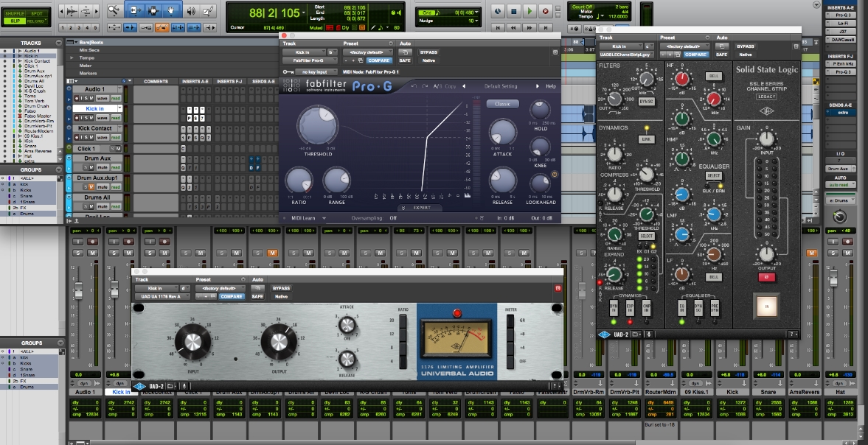Open the FabFilter Pro-G plugin selector dropdown
The image size is (868, 445).
click(310, 60)
